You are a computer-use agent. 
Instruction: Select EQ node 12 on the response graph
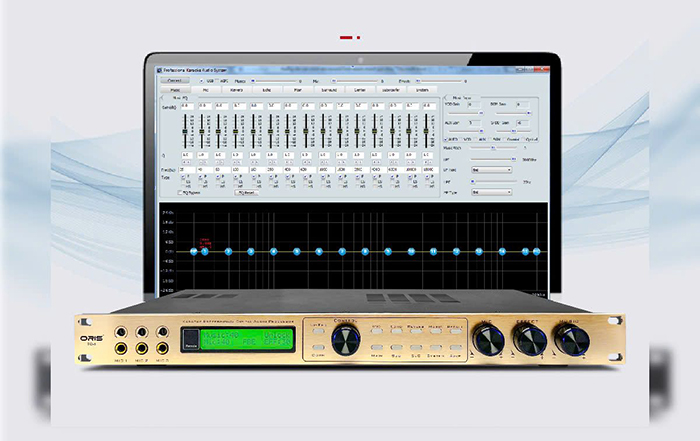(456, 252)
